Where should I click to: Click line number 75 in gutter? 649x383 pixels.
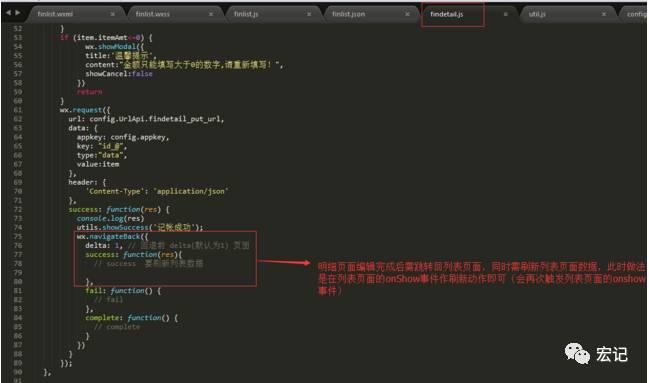[17, 236]
